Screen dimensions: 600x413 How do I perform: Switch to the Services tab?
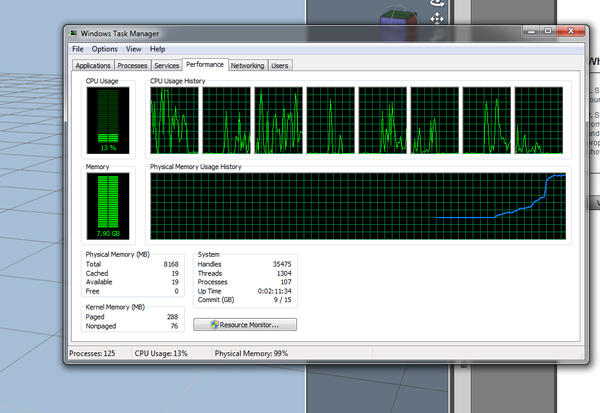point(167,65)
